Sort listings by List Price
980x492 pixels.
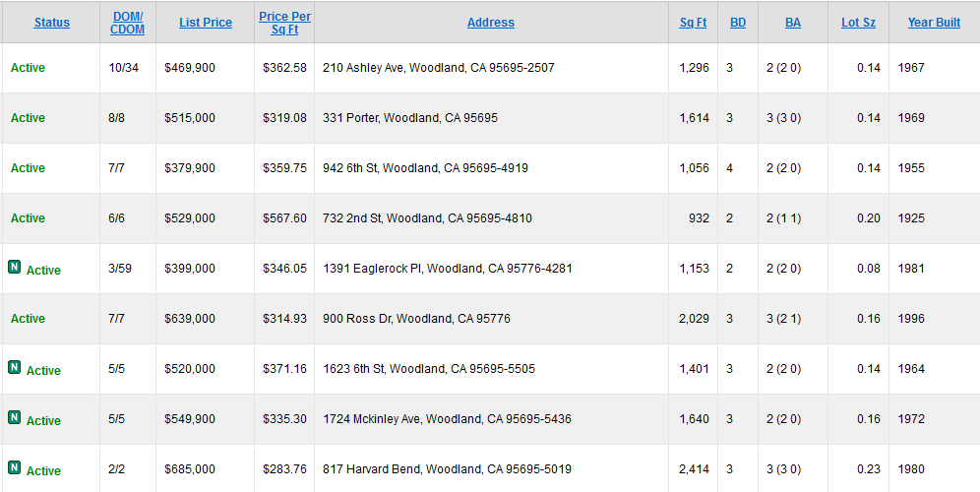pos(206,23)
